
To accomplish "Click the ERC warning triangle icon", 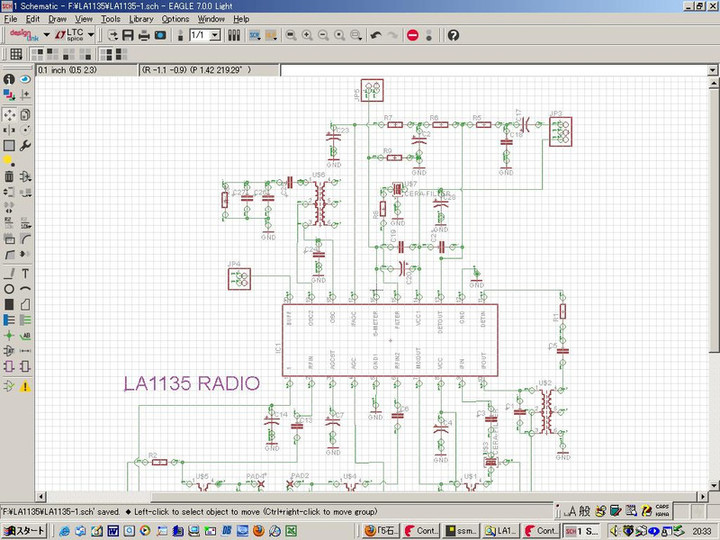I will (25, 385).
